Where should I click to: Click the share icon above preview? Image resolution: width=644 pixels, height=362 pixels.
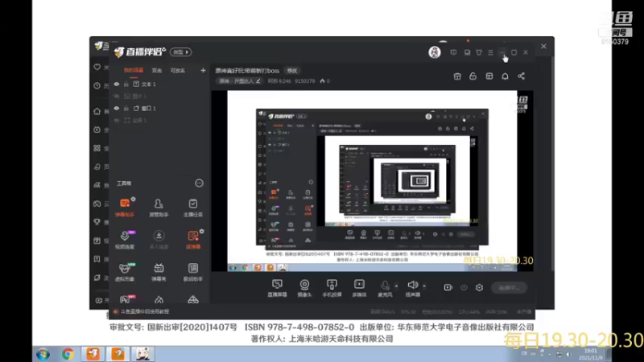tap(521, 76)
